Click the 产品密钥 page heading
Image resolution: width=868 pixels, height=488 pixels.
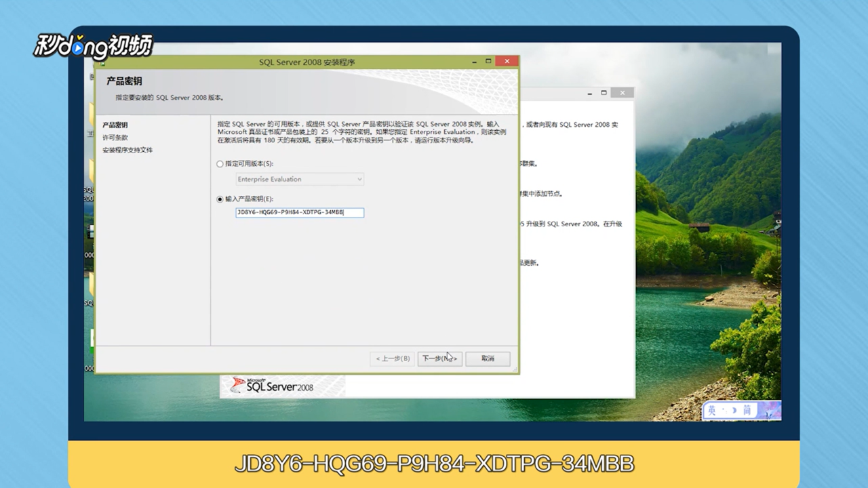[124, 81]
